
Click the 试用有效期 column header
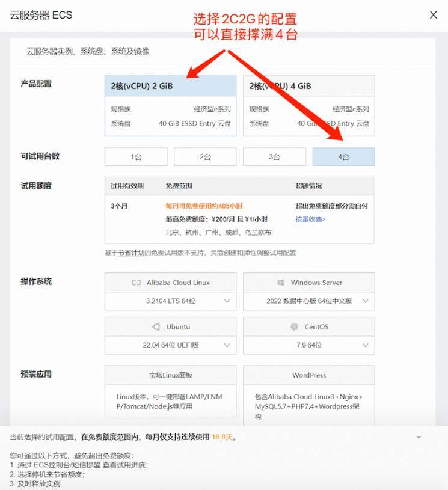[x=127, y=186]
